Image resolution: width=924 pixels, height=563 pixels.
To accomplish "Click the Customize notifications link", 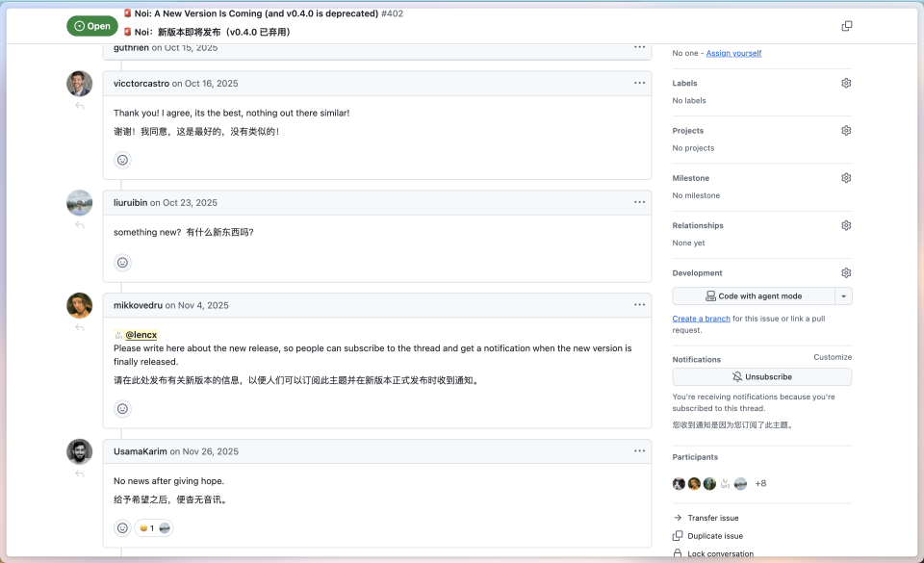I will pyautogui.click(x=833, y=357).
